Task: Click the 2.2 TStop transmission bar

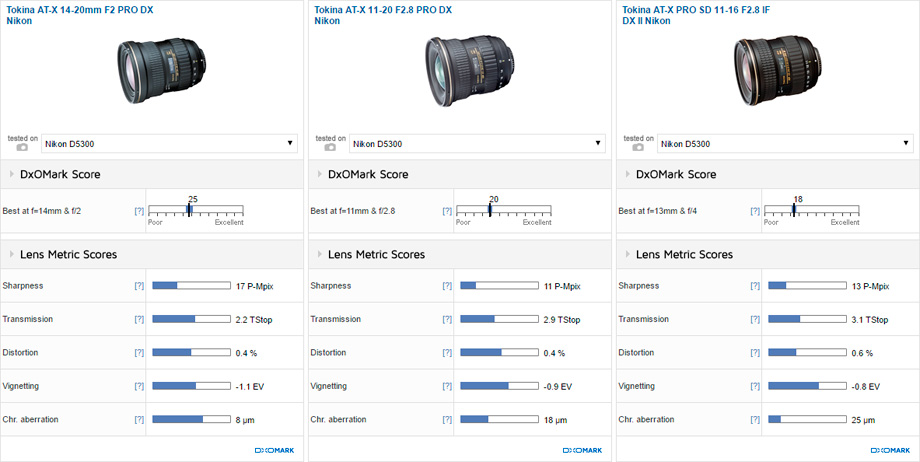Action: pyautogui.click(x=191, y=319)
